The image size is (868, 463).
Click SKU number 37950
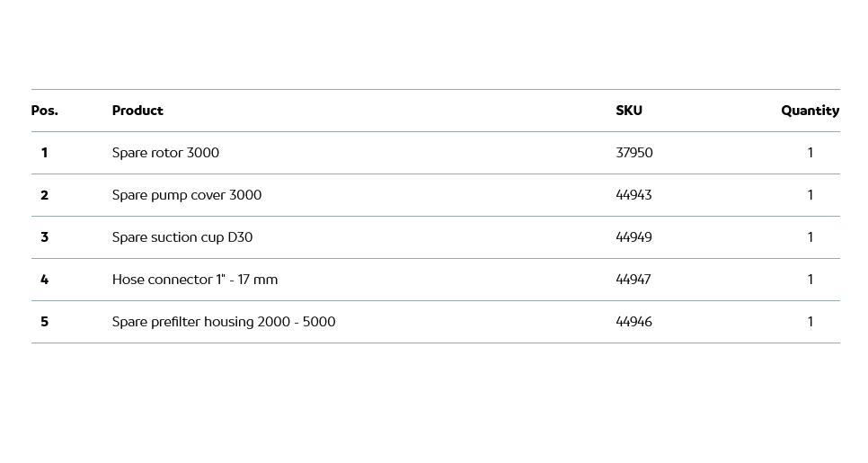tap(634, 153)
